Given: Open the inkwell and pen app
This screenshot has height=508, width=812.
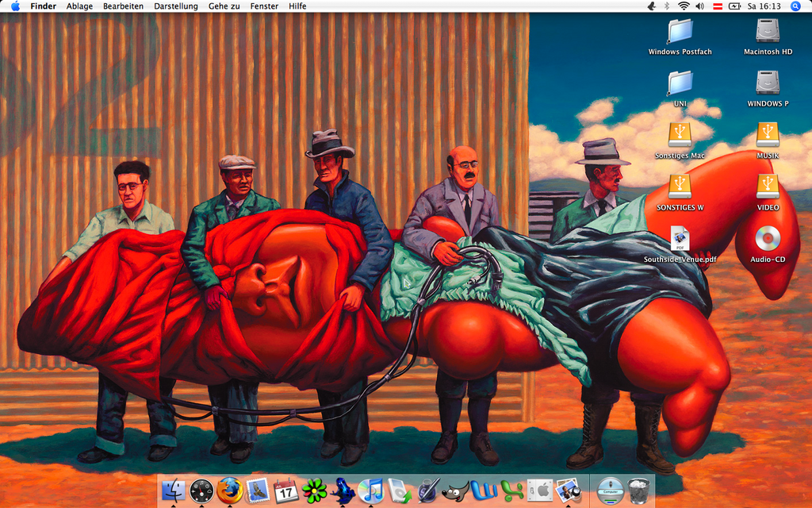Looking at the screenshot, I should [427, 491].
